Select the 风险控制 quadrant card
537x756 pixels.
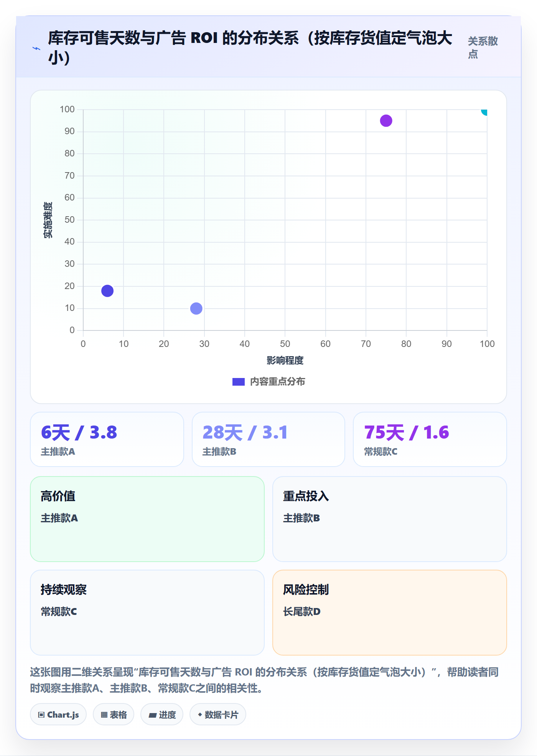[x=390, y=613]
